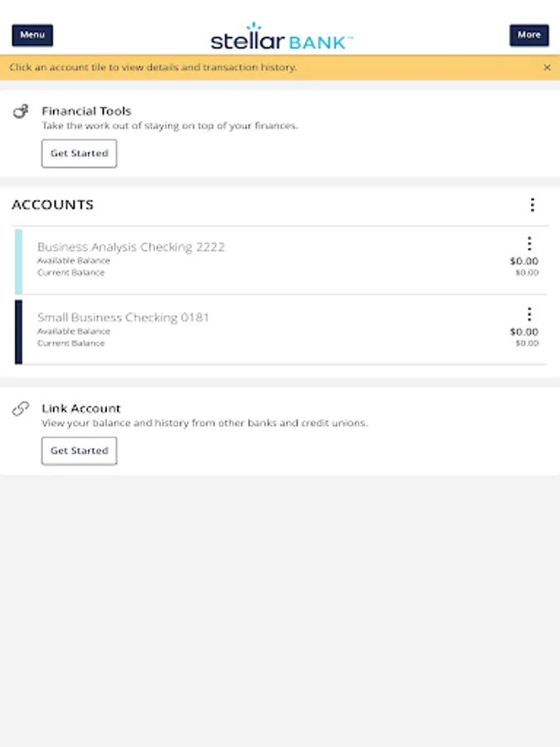
Task: Click the Financial Tools coins icon
Action: click(x=22, y=111)
